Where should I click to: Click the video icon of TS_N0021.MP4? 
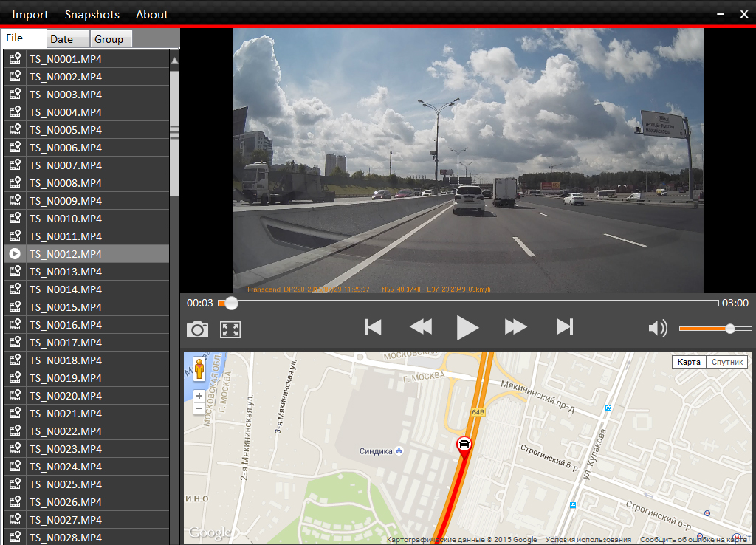point(15,413)
